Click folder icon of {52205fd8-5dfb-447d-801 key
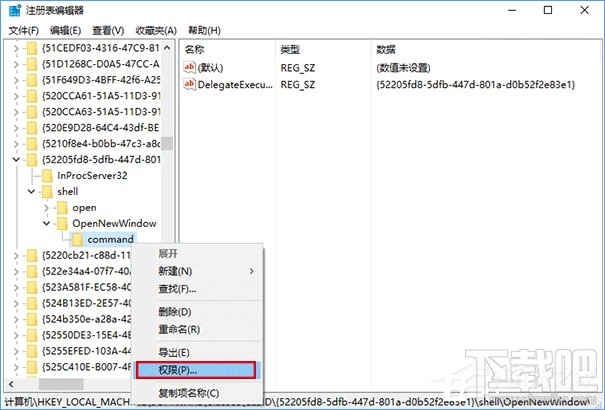605x410 pixels. pos(32,160)
